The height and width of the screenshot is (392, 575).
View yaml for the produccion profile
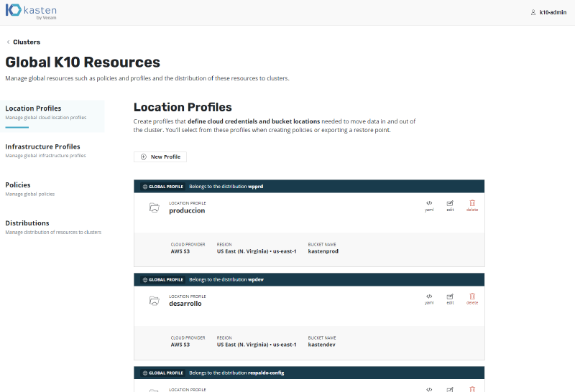(429, 206)
